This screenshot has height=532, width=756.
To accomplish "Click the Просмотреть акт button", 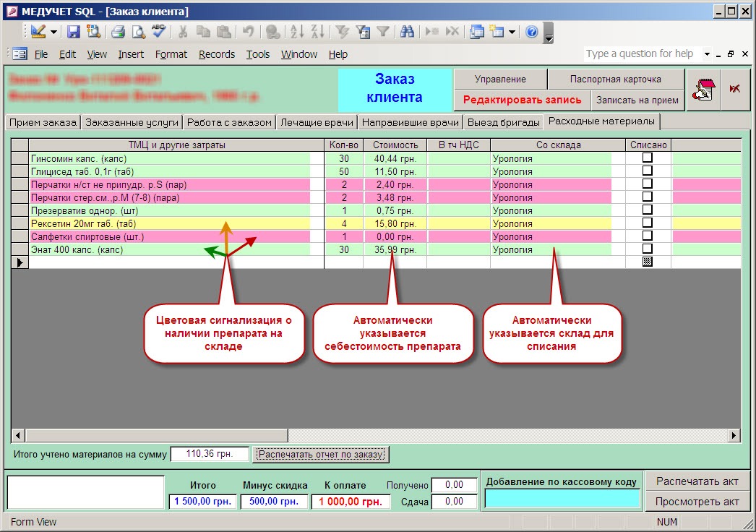I will click(x=697, y=502).
